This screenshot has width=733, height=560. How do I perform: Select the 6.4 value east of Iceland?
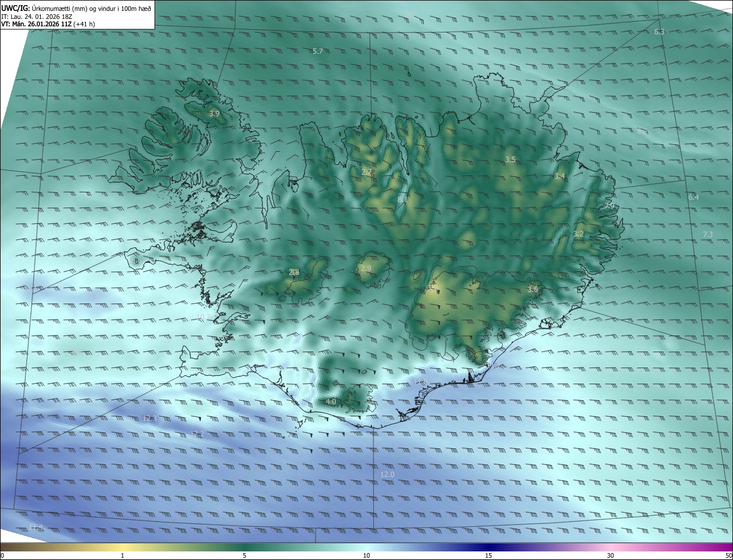pyautogui.click(x=693, y=198)
